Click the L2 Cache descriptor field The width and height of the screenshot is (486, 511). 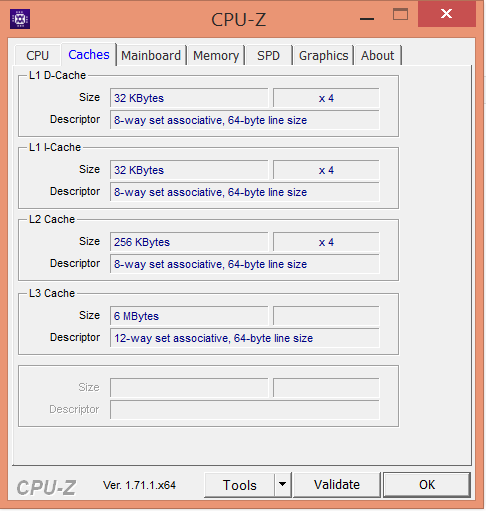coord(245,264)
